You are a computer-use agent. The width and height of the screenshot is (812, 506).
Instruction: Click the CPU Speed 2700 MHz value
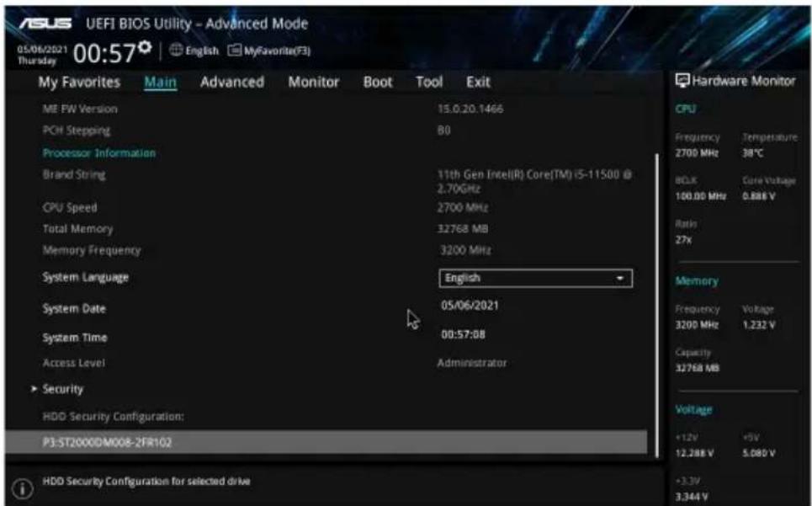(463, 208)
